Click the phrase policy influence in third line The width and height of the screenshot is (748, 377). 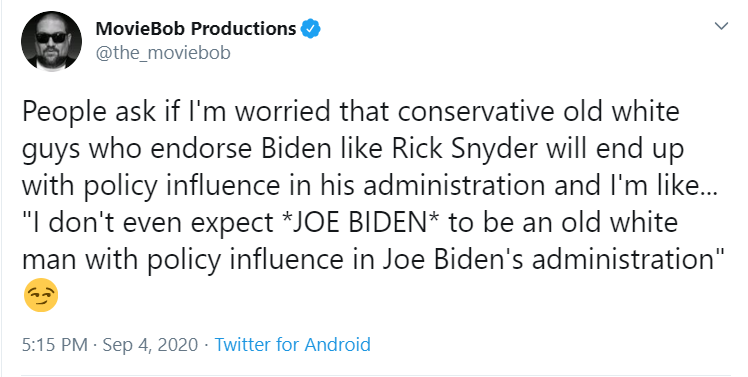click(x=182, y=186)
